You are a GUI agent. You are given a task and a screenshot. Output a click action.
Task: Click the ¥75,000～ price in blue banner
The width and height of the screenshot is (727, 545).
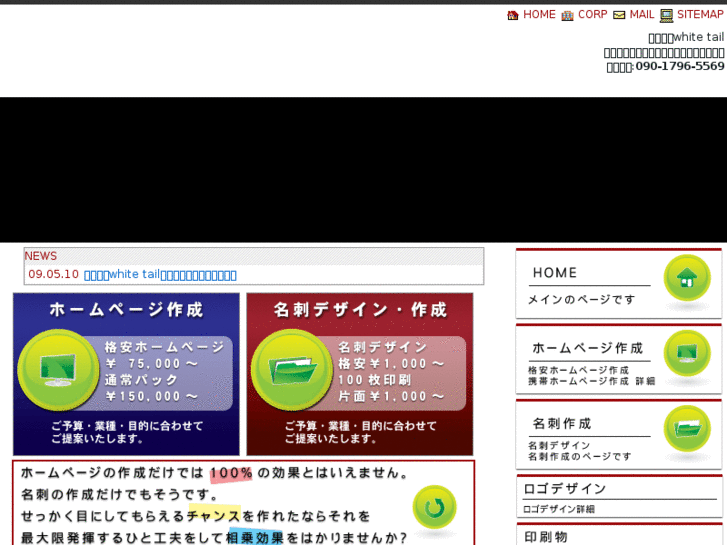pyautogui.click(x=152, y=364)
